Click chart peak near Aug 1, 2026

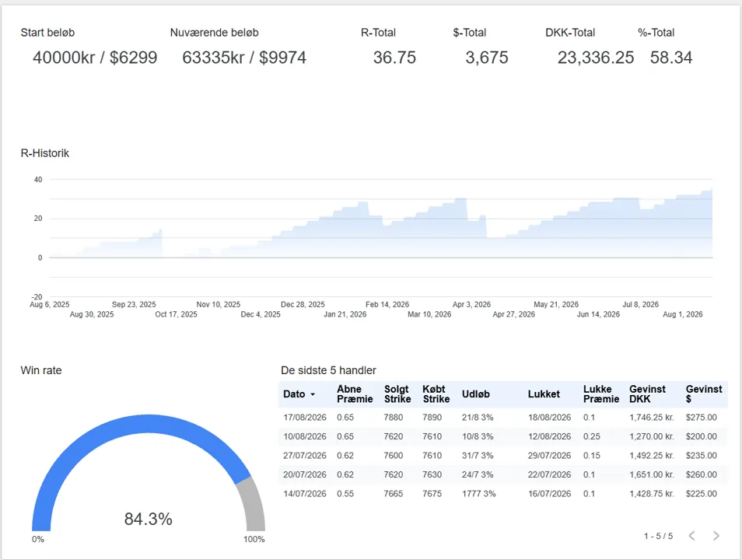(712, 188)
